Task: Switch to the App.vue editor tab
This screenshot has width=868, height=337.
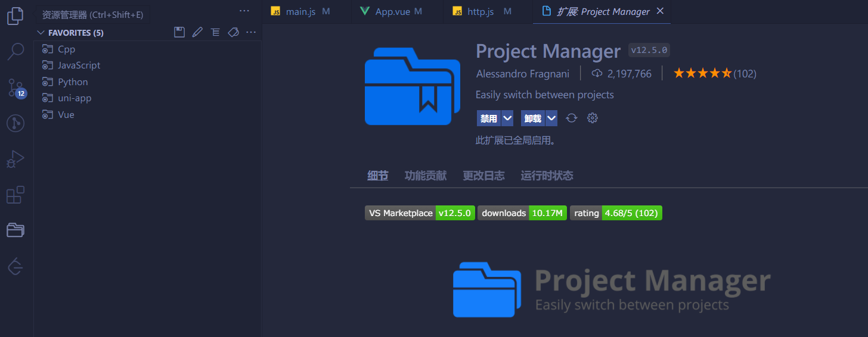Action: pyautogui.click(x=398, y=11)
